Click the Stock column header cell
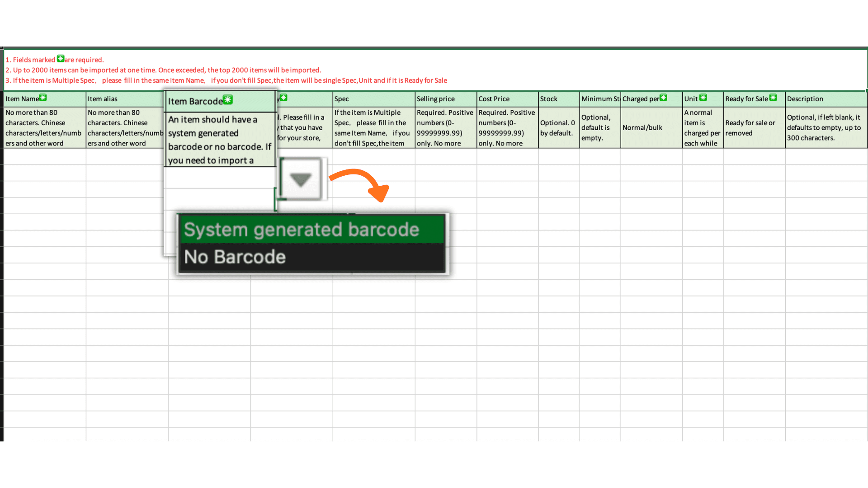This screenshot has width=868, height=488. [x=558, y=99]
